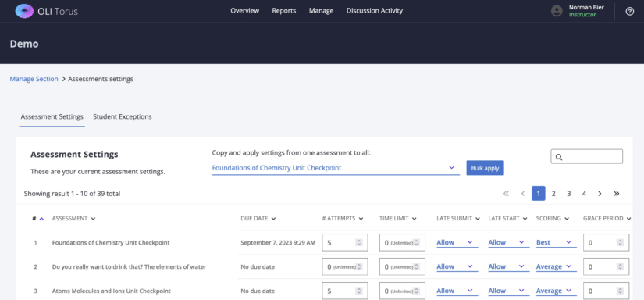The height and width of the screenshot is (300, 644).
Task: Open Late Start dropdown for elements of water row
Action: pos(508,266)
